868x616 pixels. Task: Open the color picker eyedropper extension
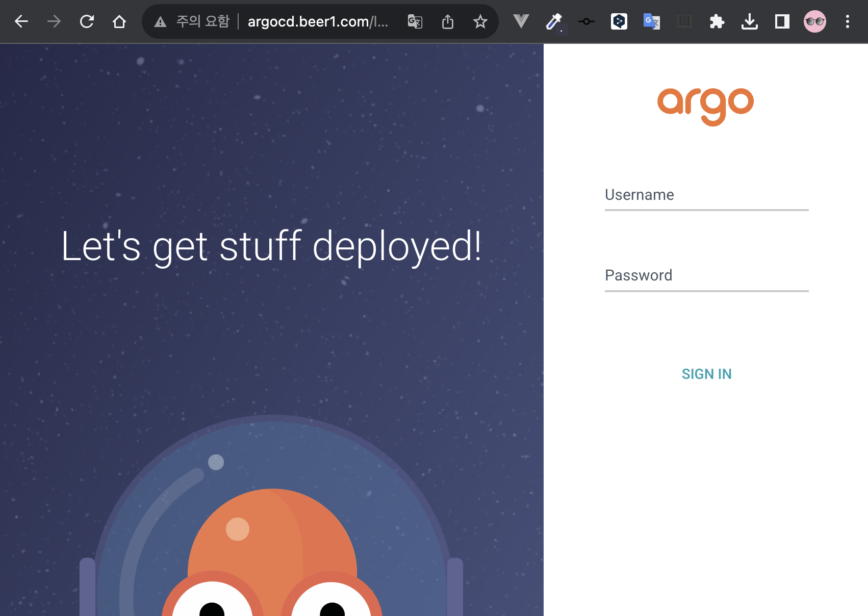click(554, 21)
